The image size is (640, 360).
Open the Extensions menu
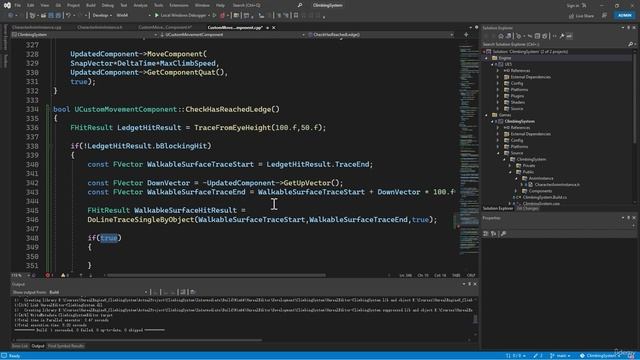[x=179, y=5]
